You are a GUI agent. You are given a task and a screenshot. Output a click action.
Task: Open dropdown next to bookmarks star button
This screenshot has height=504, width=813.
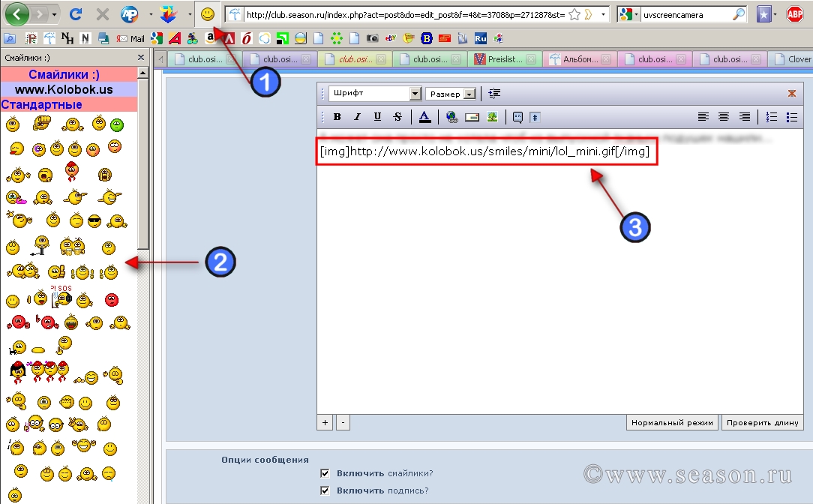(x=775, y=14)
